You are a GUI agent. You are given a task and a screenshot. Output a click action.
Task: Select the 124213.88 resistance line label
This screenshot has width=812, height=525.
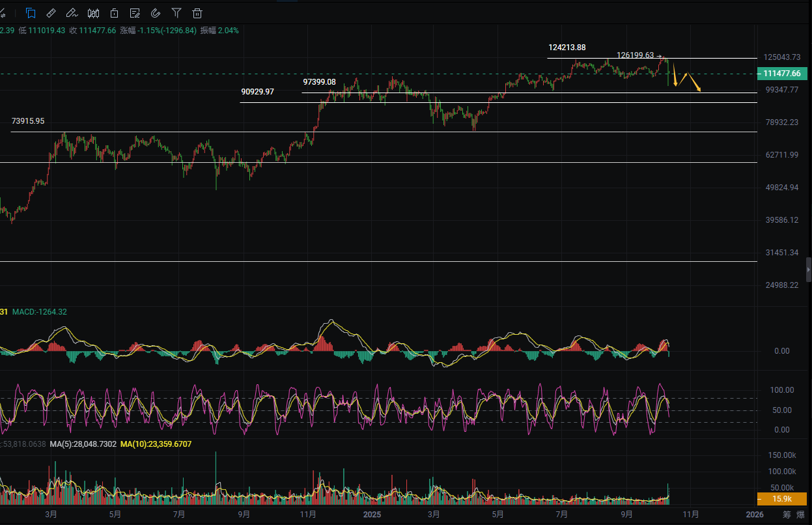tap(567, 48)
